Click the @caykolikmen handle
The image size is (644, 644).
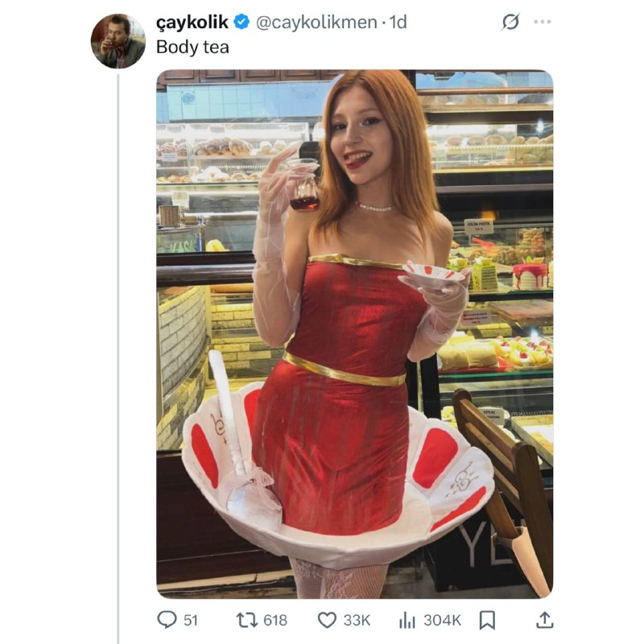316,23
